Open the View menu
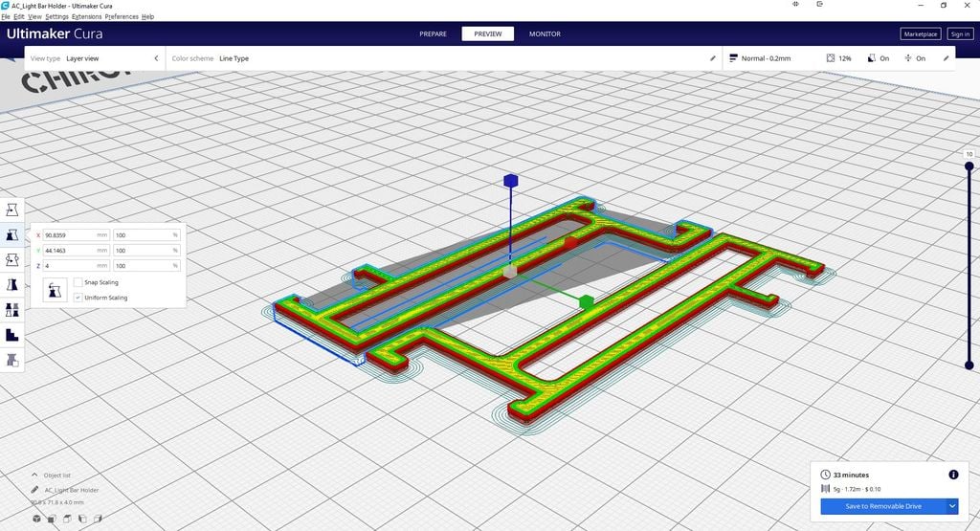Viewport: 980px width, 531px height. click(35, 17)
